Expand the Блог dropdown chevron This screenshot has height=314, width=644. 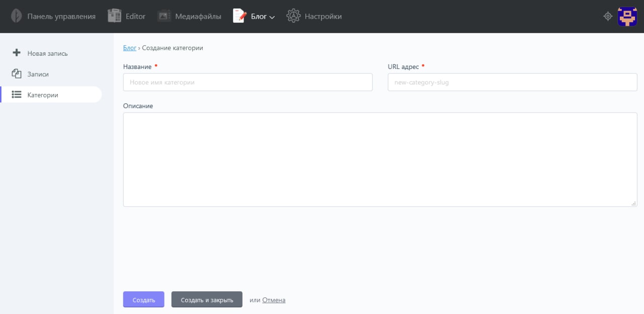point(272,17)
